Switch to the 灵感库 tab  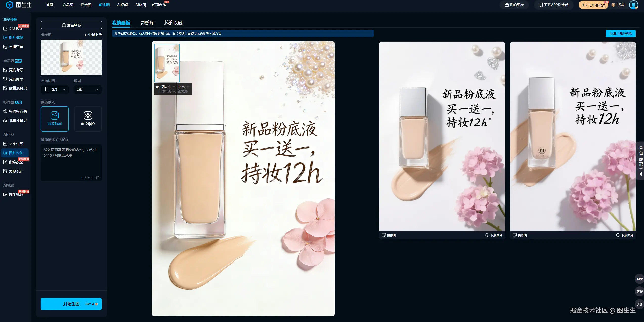[x=147, y=23]
